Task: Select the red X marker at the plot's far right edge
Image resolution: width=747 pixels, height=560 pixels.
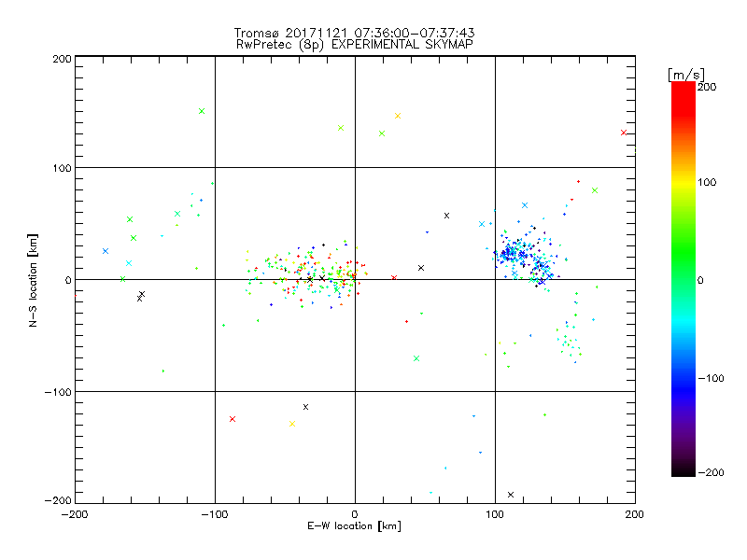Action: 624,133
